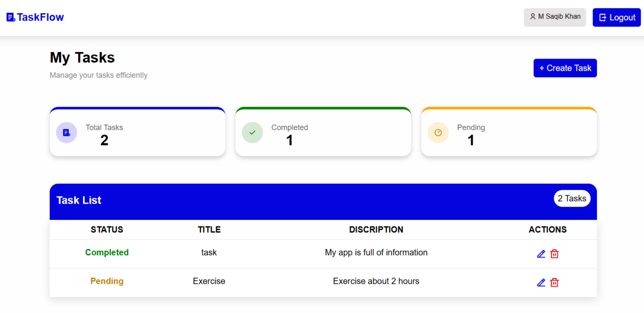The height and width of the screenshot is (313, 644).
Task: Edit the Exercise task with pencil icon
Action: (541, 283)
